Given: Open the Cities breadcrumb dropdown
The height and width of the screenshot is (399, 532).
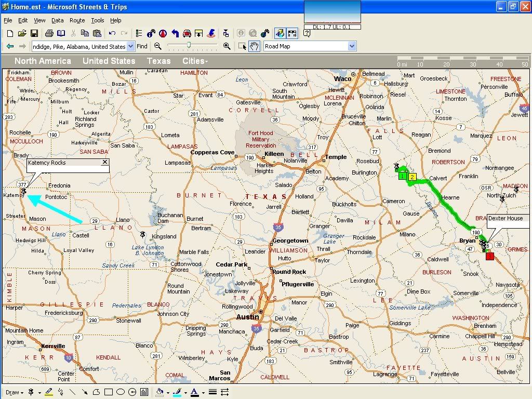Looking at the screenshot, I should (195, 61).
